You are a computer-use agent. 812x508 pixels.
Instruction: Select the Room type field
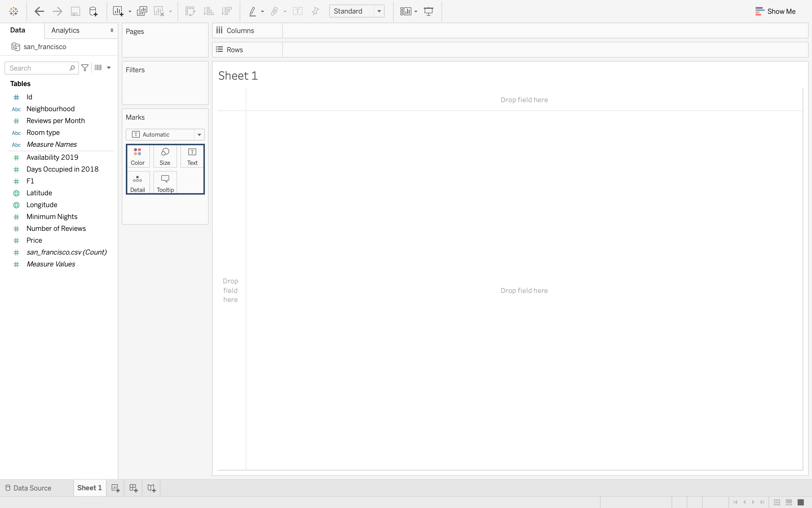tap(43, 133)
